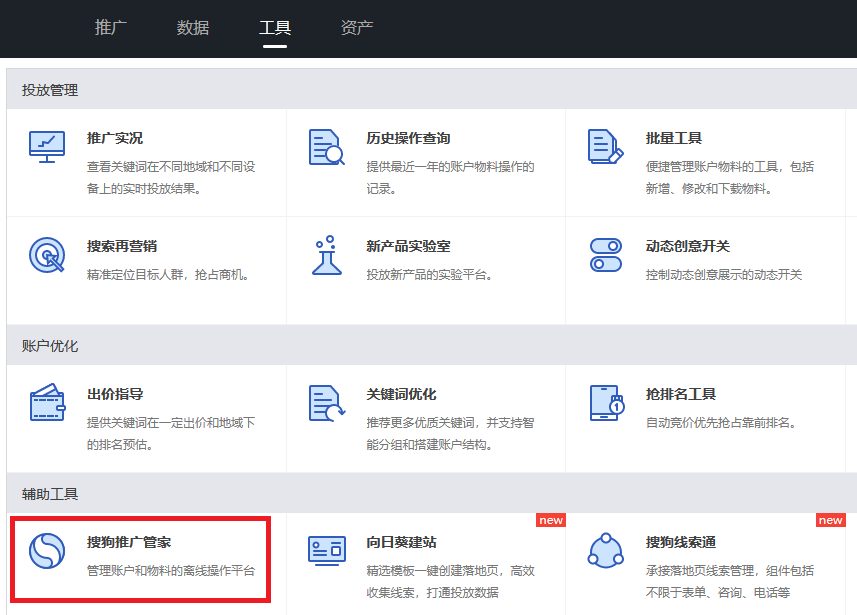Click the 新产品实验室 flask icon

pyautogui.click(x=326, y=255)
